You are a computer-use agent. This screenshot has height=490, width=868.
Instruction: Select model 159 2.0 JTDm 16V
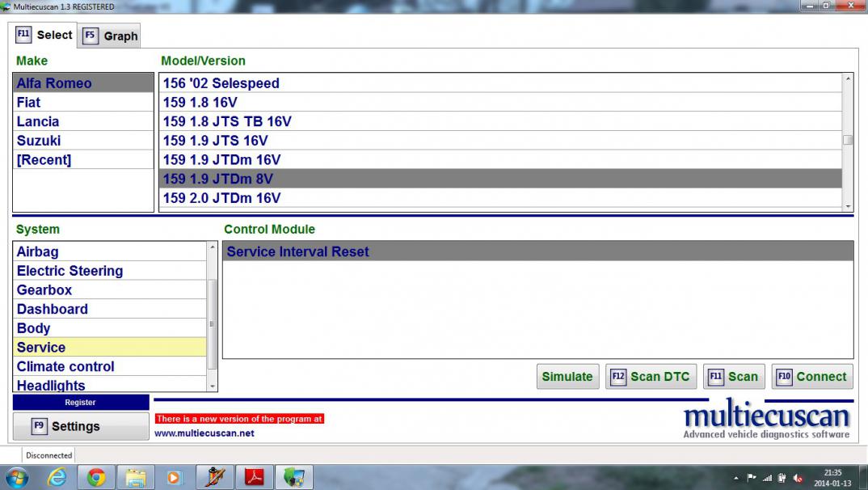(x=501, y=197)
